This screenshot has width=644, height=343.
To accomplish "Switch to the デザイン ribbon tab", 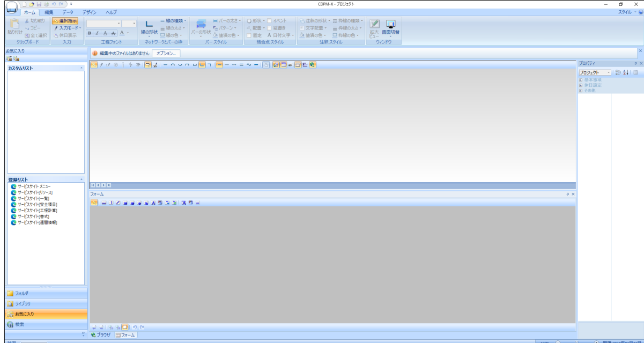I will pos(90,12).
